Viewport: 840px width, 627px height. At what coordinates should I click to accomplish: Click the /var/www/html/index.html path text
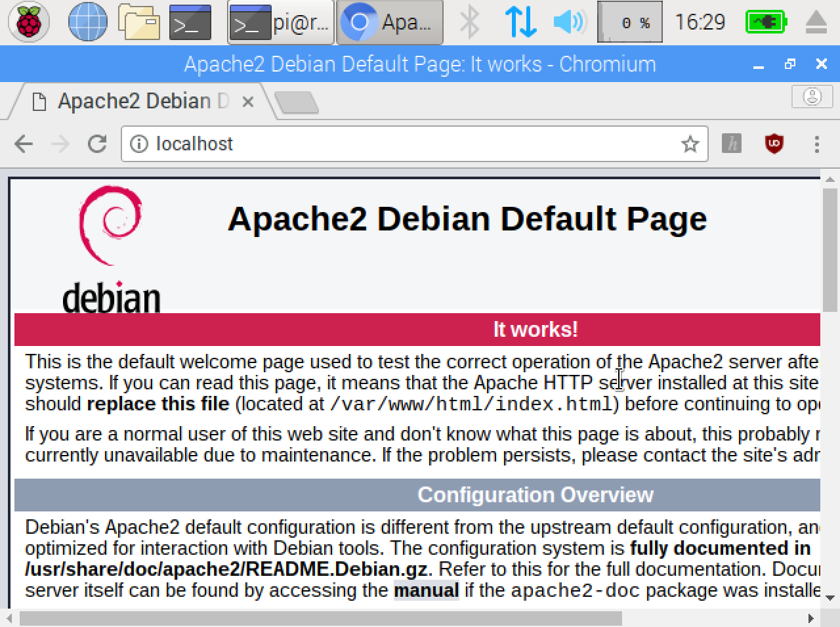point(471,404)
